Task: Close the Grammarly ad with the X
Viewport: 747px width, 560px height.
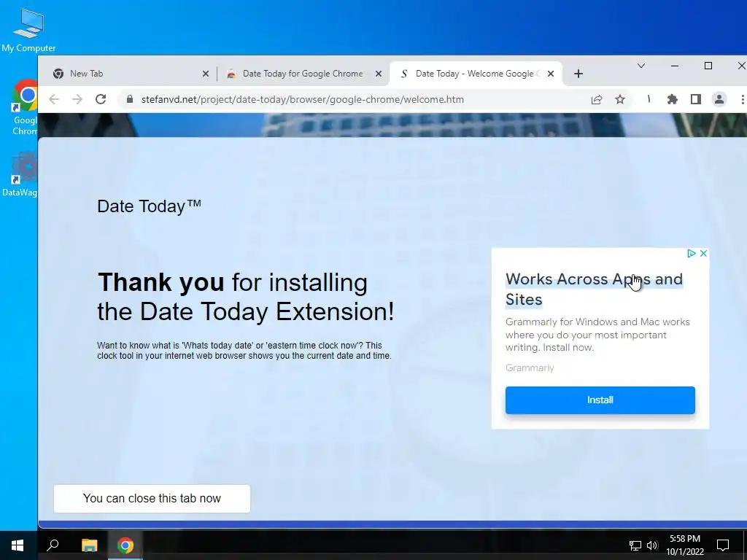Action: (703, 253)
